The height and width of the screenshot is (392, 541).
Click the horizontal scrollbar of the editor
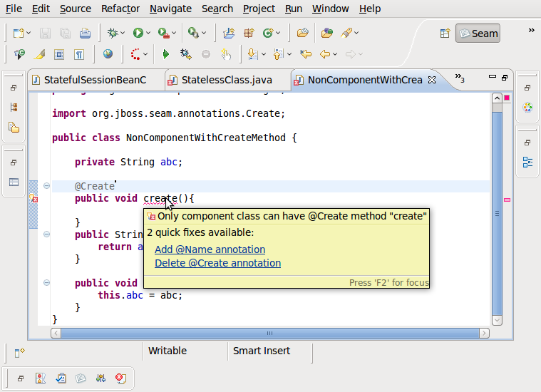(271, 333)
